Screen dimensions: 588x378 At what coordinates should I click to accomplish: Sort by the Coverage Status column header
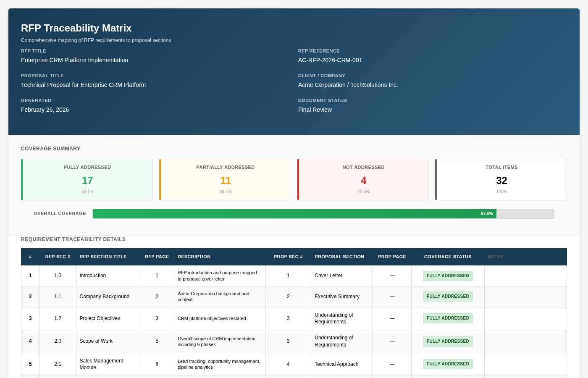(448, 257)
